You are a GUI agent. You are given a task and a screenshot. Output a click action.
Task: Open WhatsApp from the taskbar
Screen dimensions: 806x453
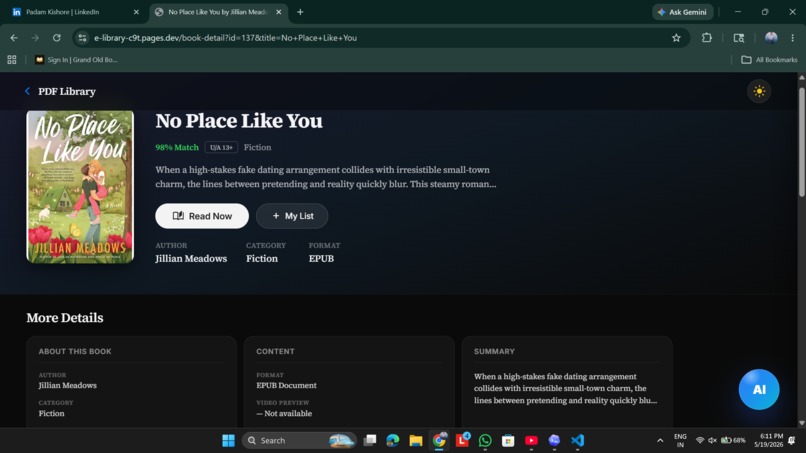[x=485, y=441]
